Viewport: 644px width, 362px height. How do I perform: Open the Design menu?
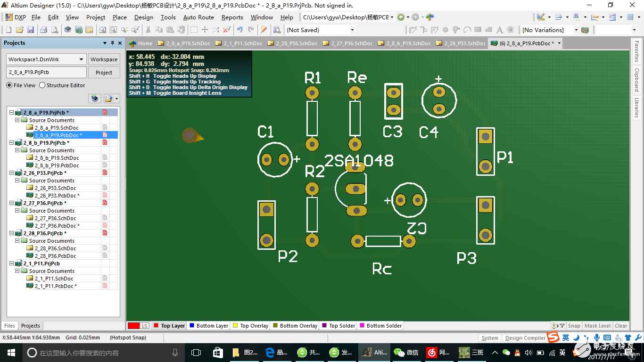coord(143,17)
